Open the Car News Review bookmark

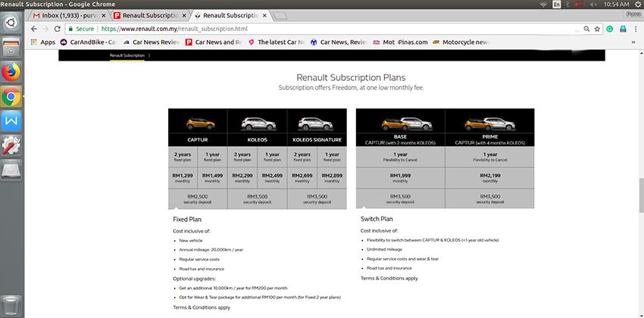point(151,42)
